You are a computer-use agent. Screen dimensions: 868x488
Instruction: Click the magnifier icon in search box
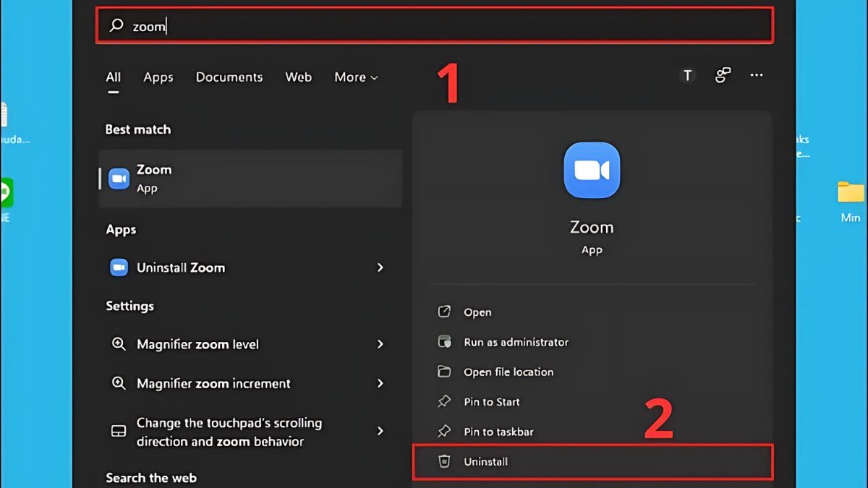116,26
